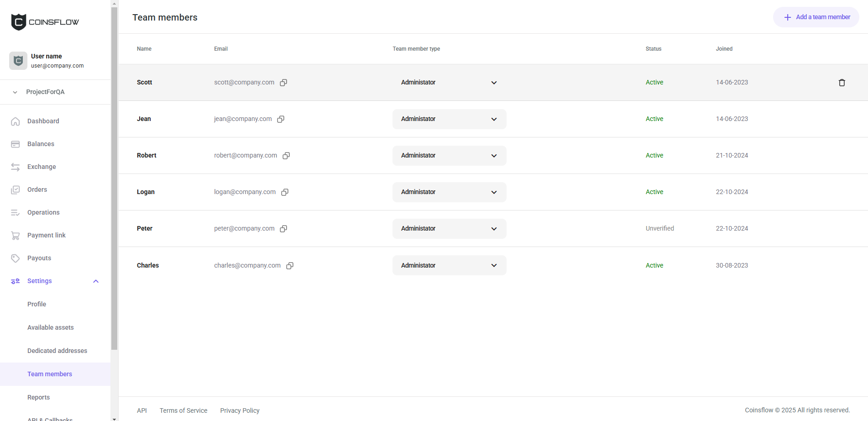Open Peter's Administrator role dropdown
868x421 pixels.
(449, 229)
